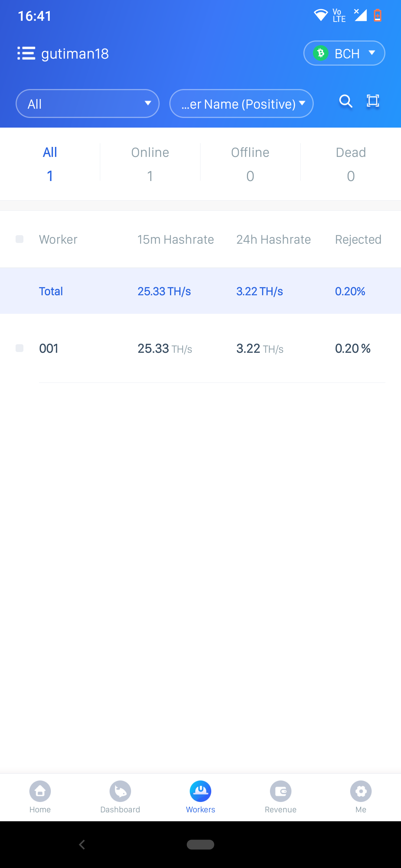Tap the Android back arrow
401x868 pixels.
point(82,845)
